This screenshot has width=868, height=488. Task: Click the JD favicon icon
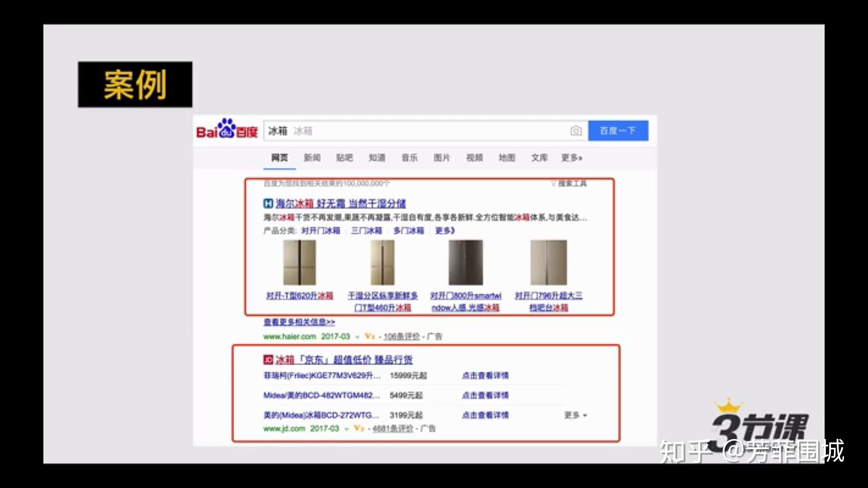pyautogui.click(x=268, y=360)
